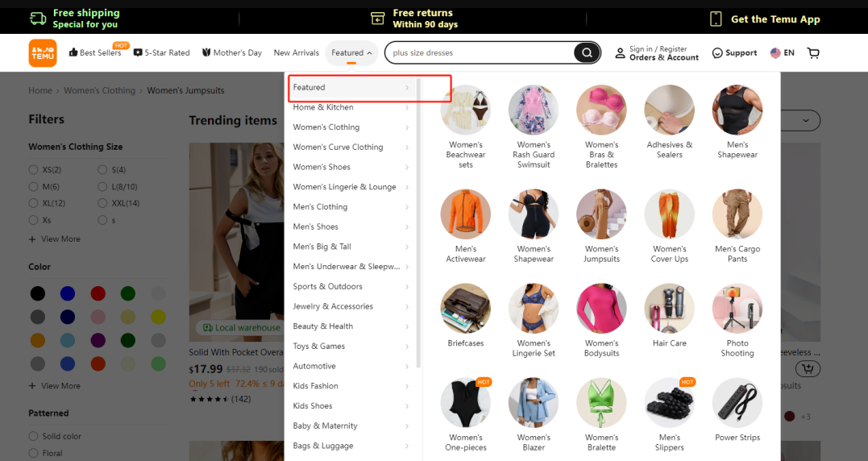
Task: Click Free returns banner link
Action: 414,19
